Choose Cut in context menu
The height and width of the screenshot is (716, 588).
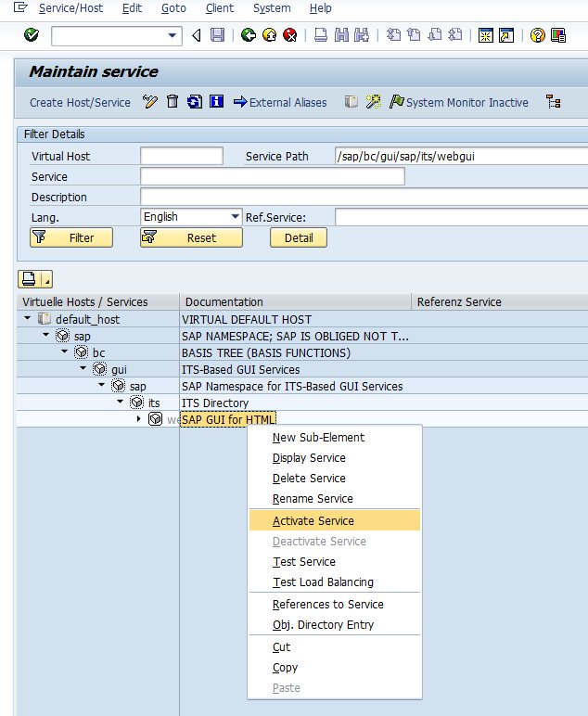pos(335,647)
